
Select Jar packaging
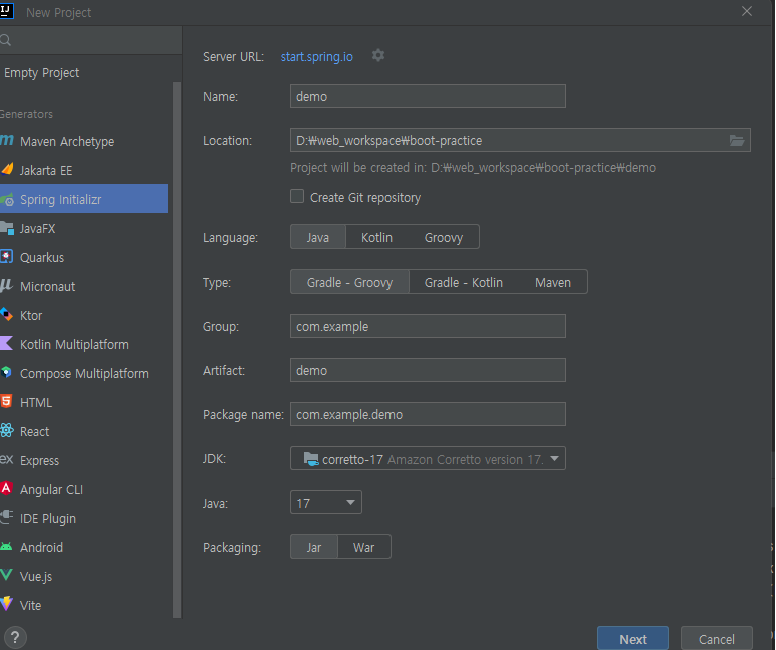[x=314, y=547]
